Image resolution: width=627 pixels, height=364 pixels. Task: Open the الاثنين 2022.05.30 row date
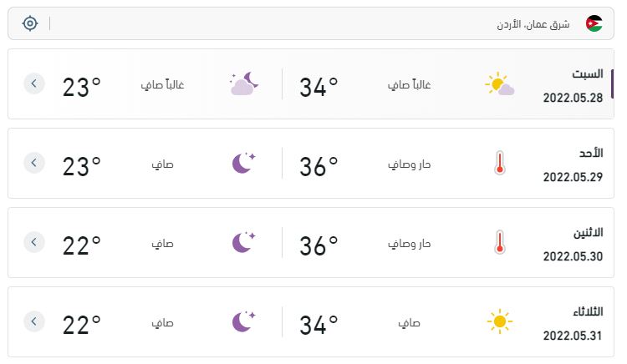[x=573, y=256]
